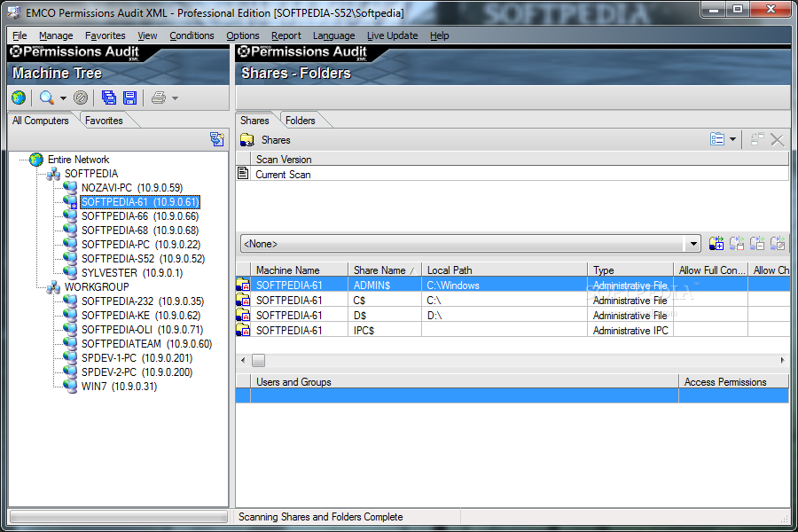The image size is (798, 532).
Task: Click the single floppy disk save icon
Action: [129, 98]
